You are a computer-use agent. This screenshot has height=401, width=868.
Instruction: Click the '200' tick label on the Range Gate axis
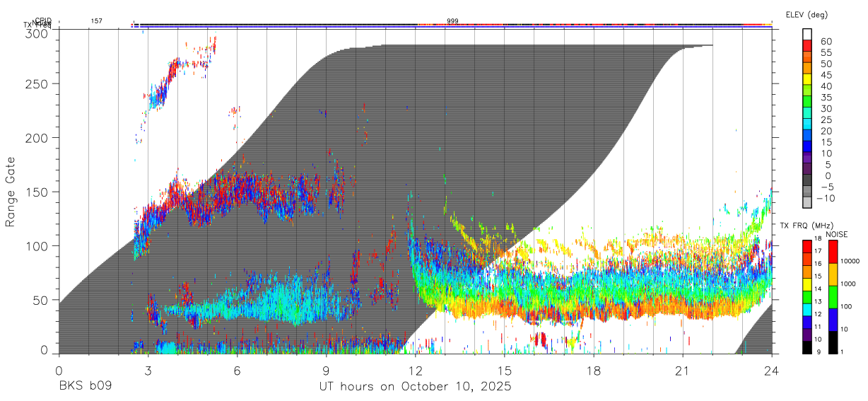37,138
